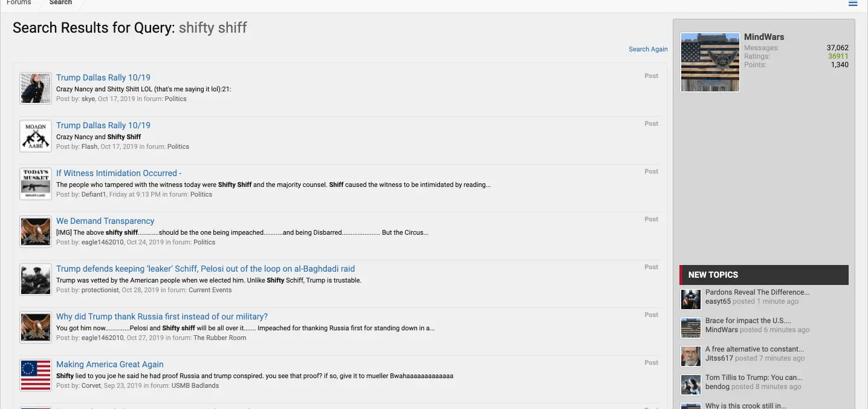Image resolution: width=868 pixels, height=409 pixels.
Task: Open "If Witness Intimidation Occurred" thread
Action: coord(119,173)
